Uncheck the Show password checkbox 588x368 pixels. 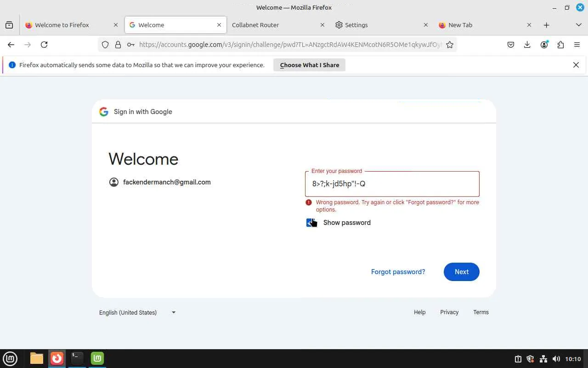point(311,223)
